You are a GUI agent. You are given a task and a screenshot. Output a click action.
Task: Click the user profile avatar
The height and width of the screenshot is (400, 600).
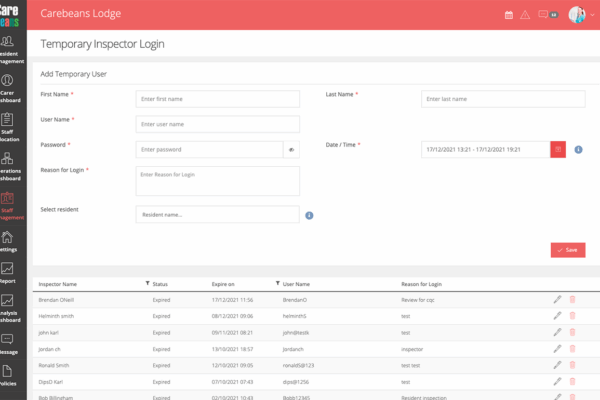[576, 15]
